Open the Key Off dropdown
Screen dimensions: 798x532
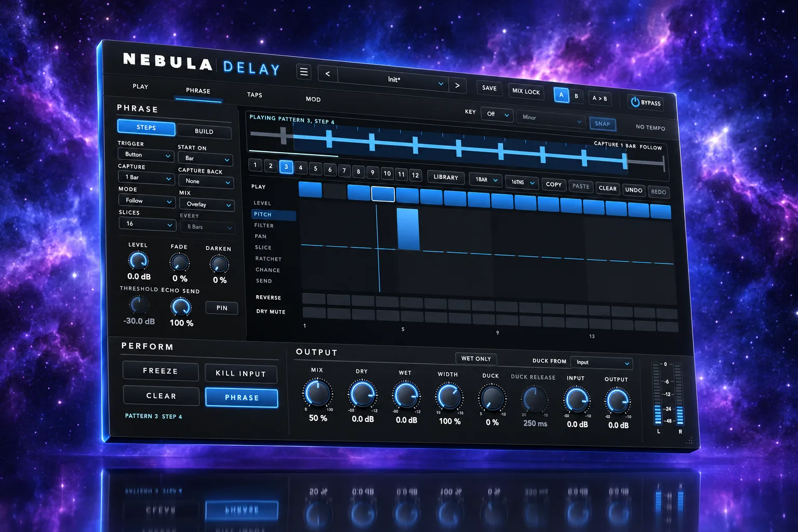pyautogui.click(x=497, y=114)
